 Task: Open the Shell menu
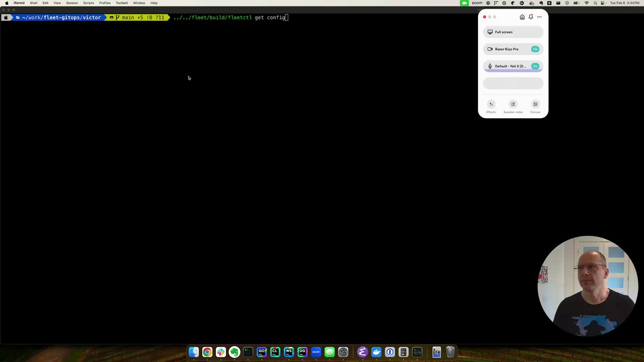[x=33, y=3]
